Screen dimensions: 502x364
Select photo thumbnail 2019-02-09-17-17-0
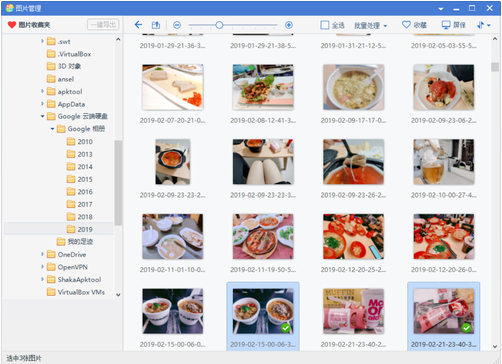click(353, 87)
